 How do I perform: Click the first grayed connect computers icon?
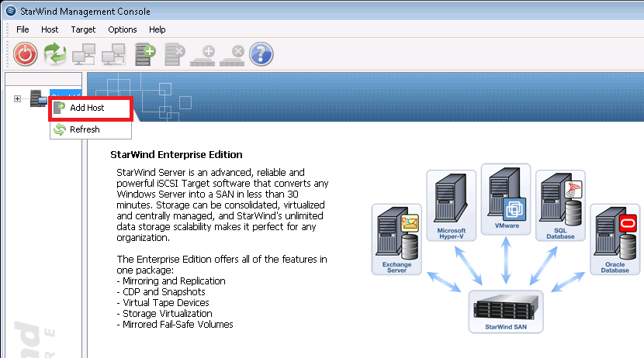[x=84, y=54]
